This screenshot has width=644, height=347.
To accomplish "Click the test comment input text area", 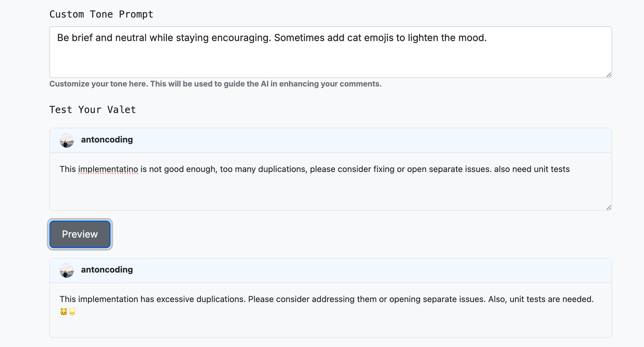I will [330, 181].
